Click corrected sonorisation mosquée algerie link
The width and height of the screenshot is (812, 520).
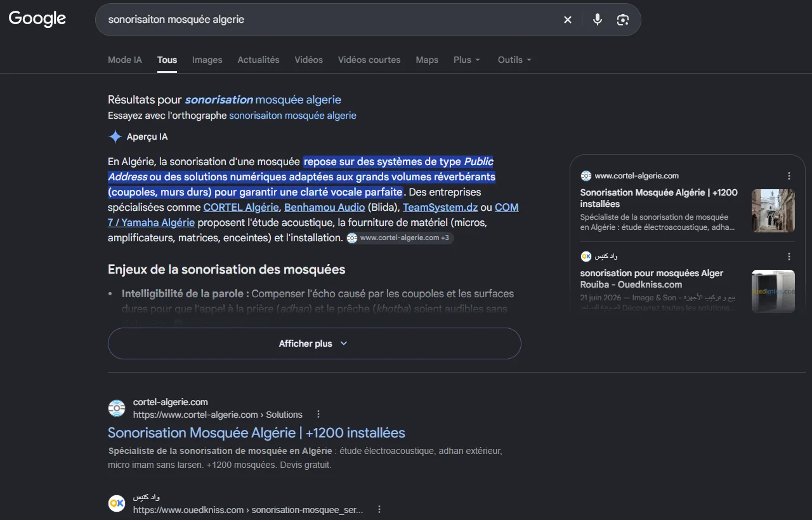click(263, 100)
